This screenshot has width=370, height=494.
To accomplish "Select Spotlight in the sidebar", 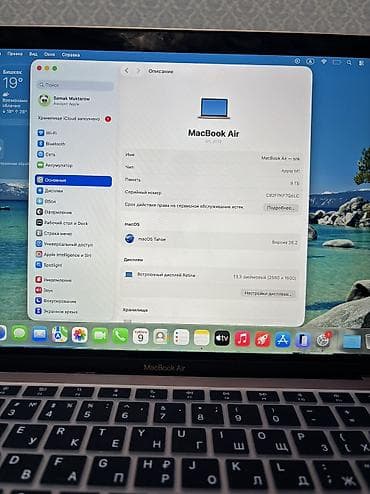I will [x=49, y=265].
